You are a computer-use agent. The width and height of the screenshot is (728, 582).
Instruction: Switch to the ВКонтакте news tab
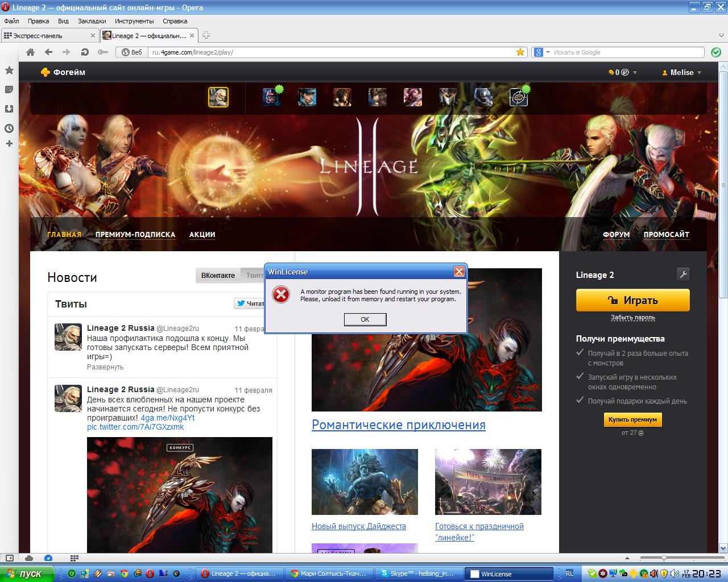[218, 275]
